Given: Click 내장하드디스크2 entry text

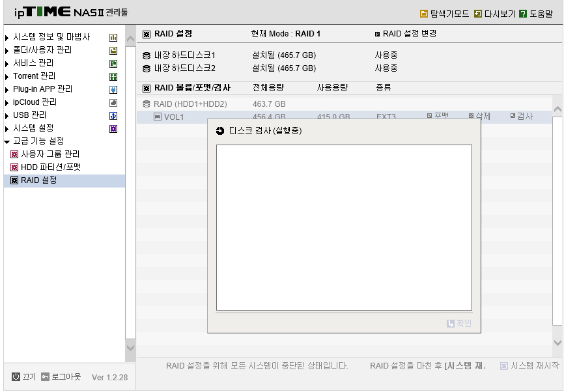Looking at the screenshot, I should [184, 68].
